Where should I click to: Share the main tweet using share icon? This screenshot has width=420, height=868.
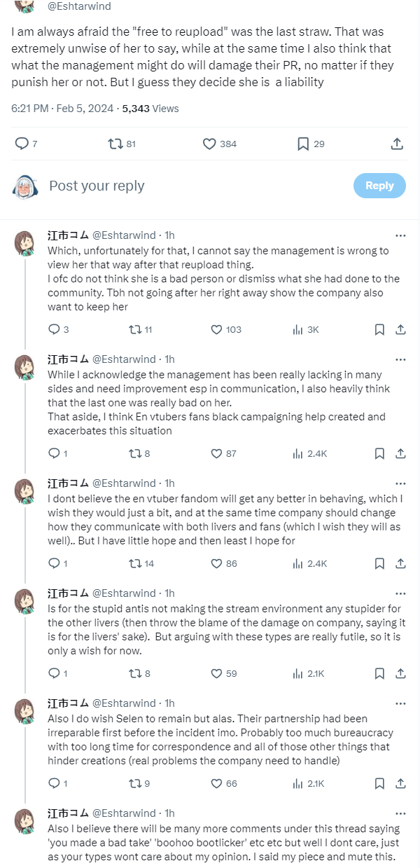[x=396, y=144]
